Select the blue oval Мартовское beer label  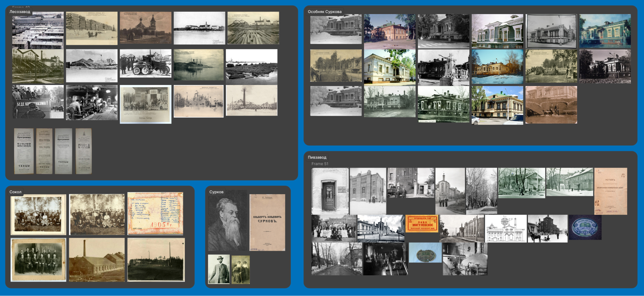point(585,227)
